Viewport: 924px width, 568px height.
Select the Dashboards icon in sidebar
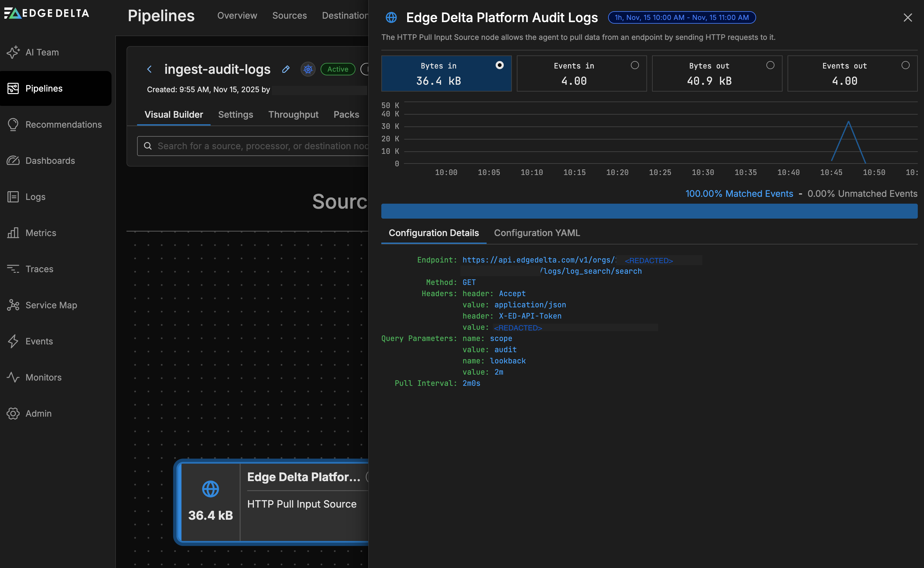tap(13, 160)
